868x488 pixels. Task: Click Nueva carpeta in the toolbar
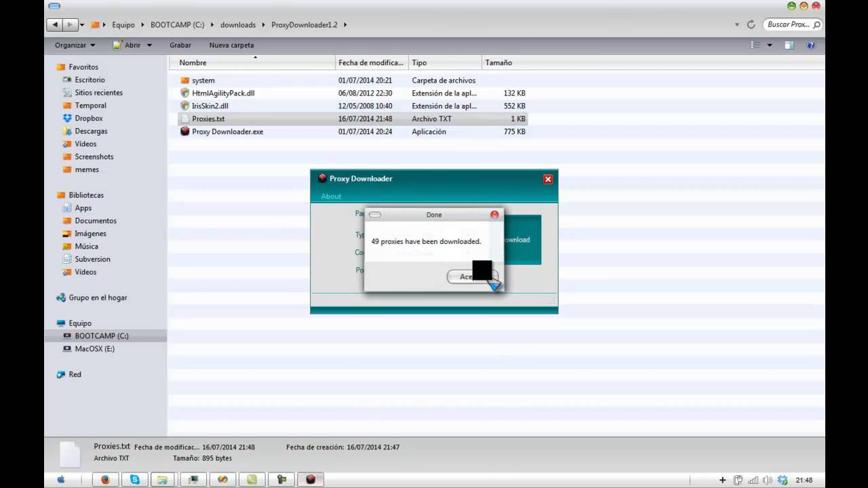(x=231, y=45)
